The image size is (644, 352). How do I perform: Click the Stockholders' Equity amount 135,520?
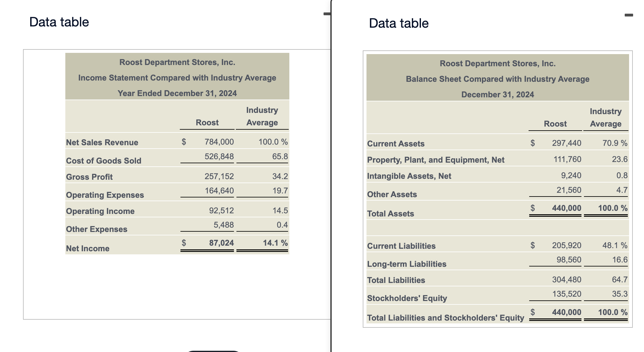coord(566,294)
